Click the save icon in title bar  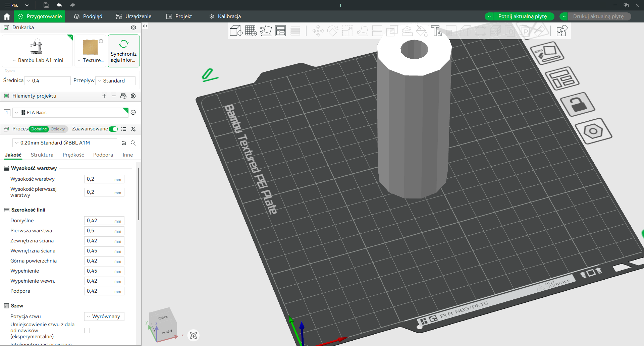pos(46,5)
